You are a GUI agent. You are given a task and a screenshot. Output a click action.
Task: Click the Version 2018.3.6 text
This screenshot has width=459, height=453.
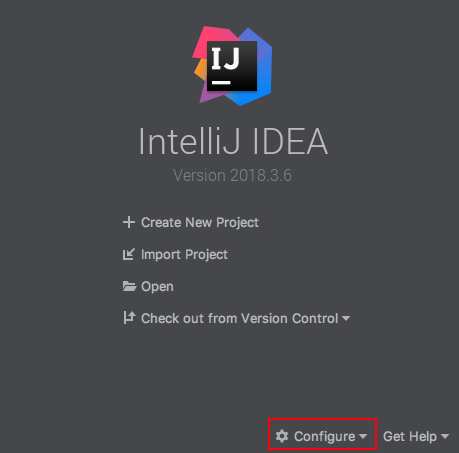click(232, 175)
